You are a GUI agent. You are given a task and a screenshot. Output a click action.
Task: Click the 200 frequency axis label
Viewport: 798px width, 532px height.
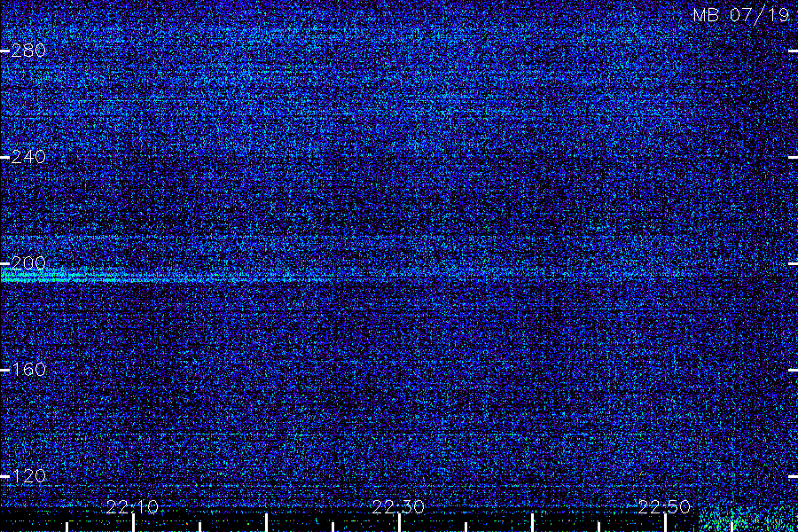pyautogui.click(x=28, y=263)
